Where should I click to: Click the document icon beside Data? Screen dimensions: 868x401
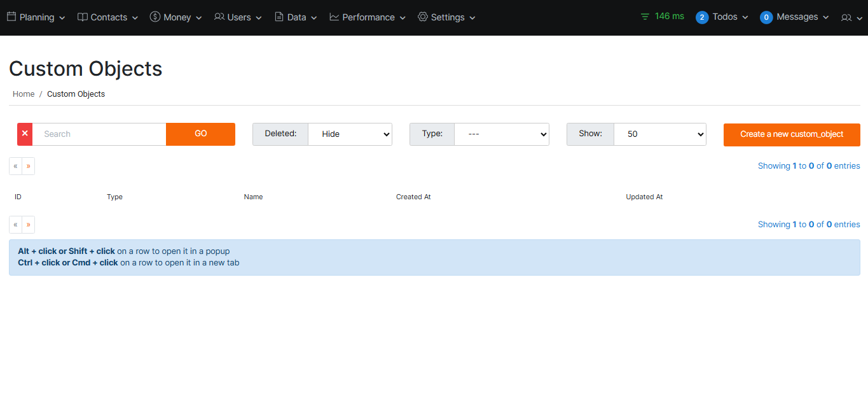point(279,17)
